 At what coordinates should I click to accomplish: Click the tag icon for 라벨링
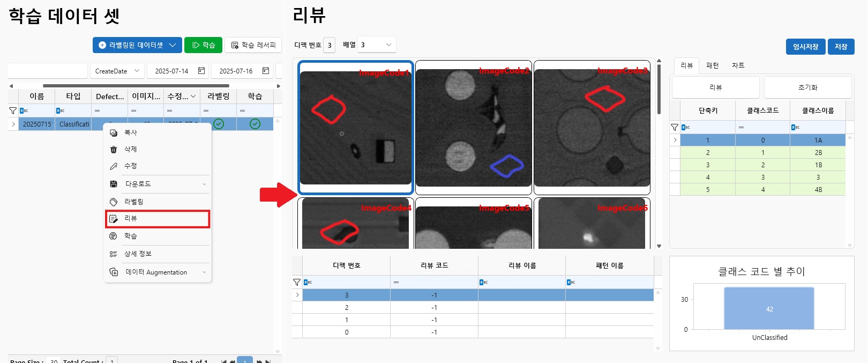114,202
